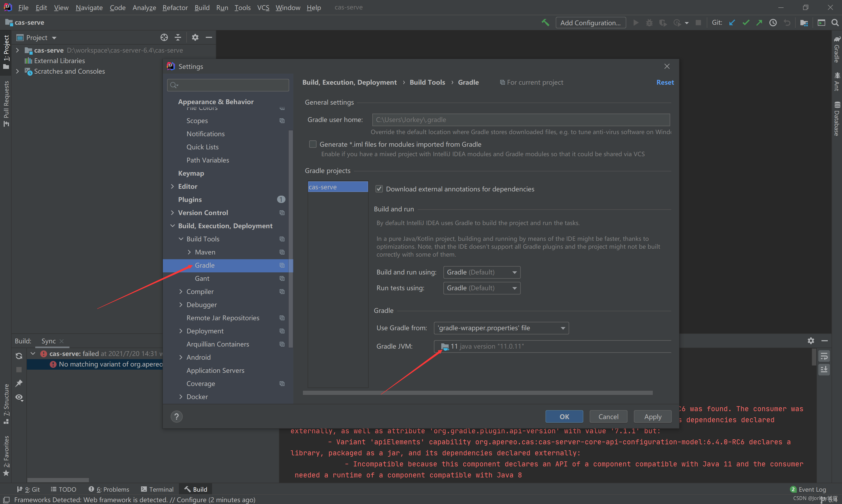
Task: Click Apply in Settings dialog
Action: pyautogui.click(x=652, y=416)
